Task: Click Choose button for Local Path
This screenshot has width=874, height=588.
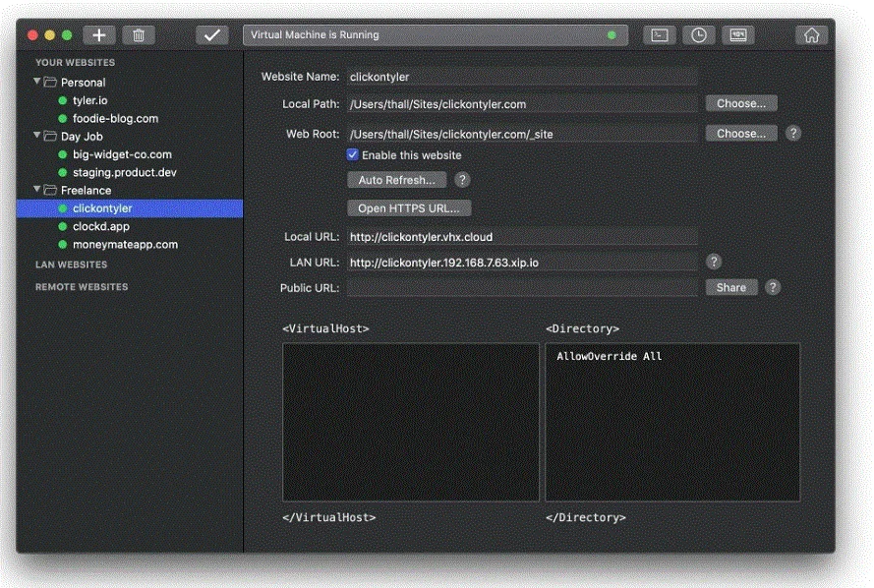Action: (741, 103)
